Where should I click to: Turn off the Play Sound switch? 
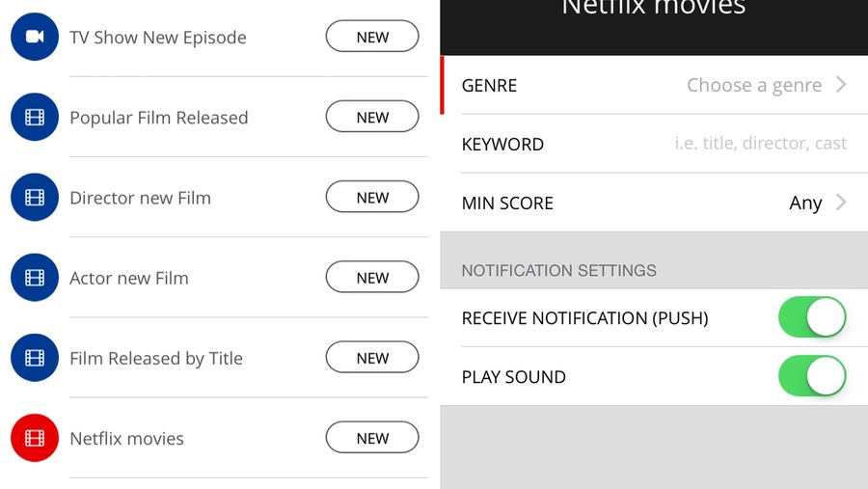click(x=812, y=376)
